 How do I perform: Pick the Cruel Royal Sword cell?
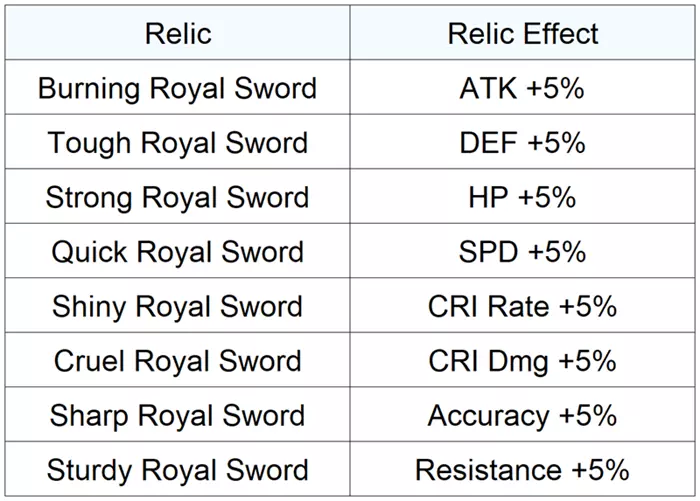click(178, 360)
